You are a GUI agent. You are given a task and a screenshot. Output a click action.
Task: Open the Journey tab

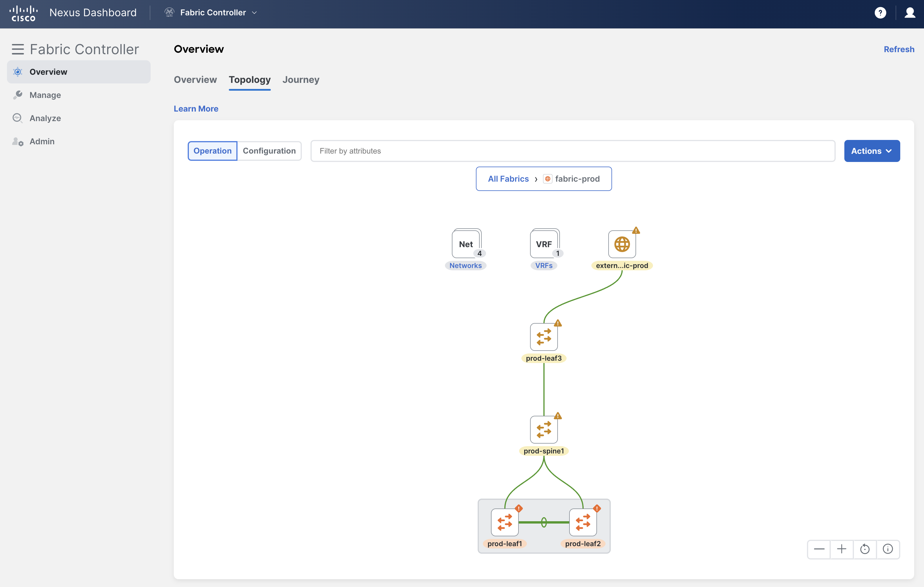pyautogui.click(x=301, y=79)
